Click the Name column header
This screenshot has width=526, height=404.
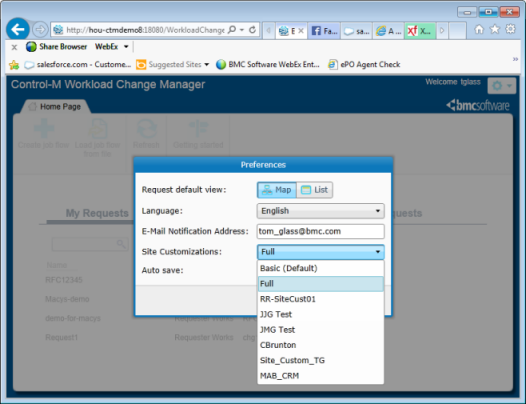(56, 265)
